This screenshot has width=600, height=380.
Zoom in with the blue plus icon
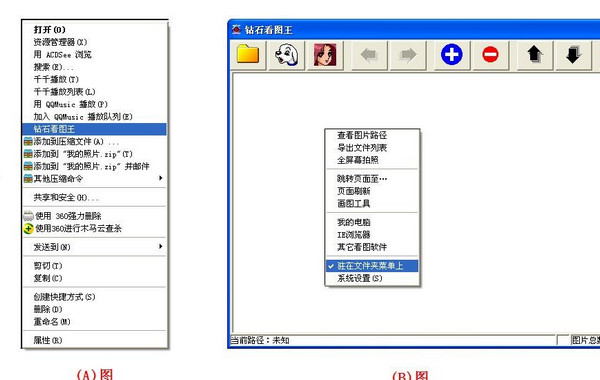[x=452, y=55]
